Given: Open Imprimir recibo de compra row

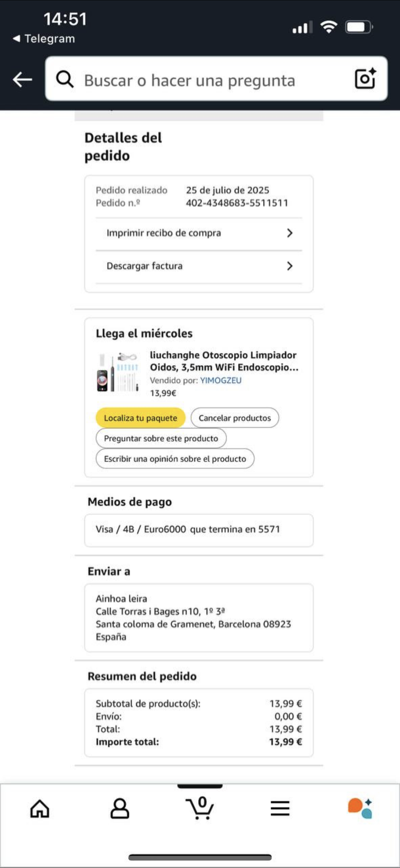Looking at the screenshot, I should point(199,233).
